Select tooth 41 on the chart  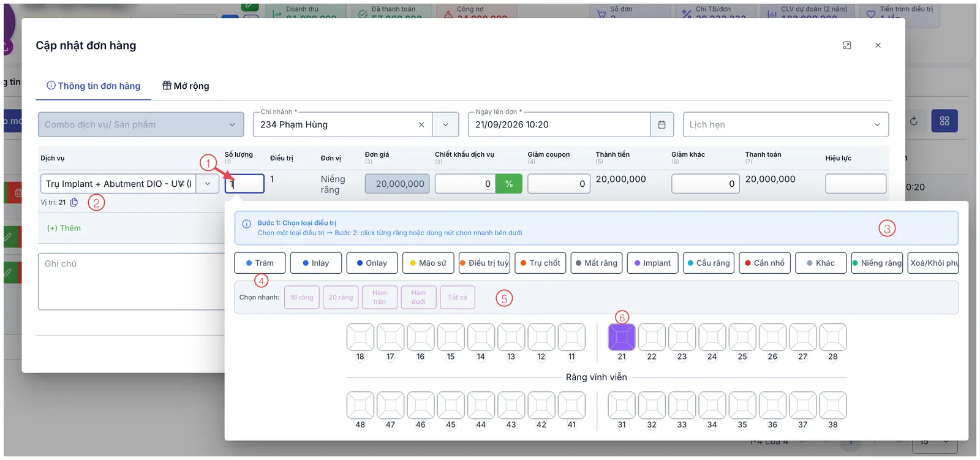[571, 405]
